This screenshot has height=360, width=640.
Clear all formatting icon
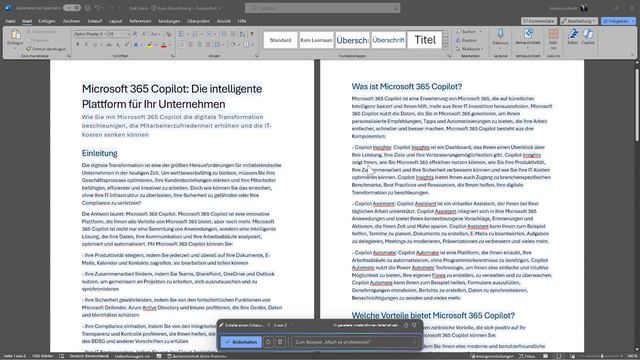point(169,34)
